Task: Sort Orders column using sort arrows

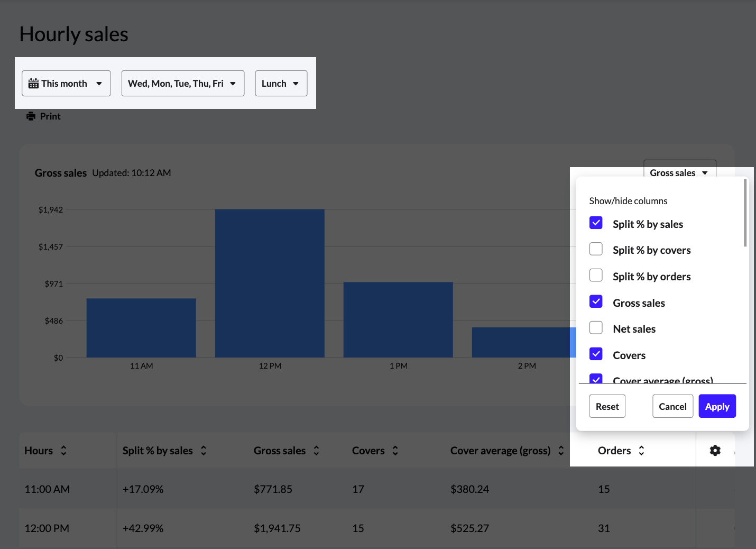Action: [641, 451]
